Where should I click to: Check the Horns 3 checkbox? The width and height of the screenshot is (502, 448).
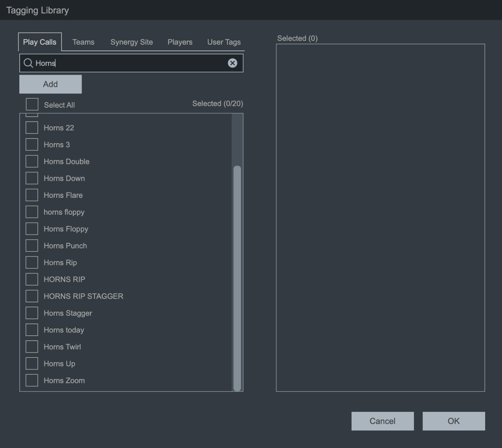point(32,145)
